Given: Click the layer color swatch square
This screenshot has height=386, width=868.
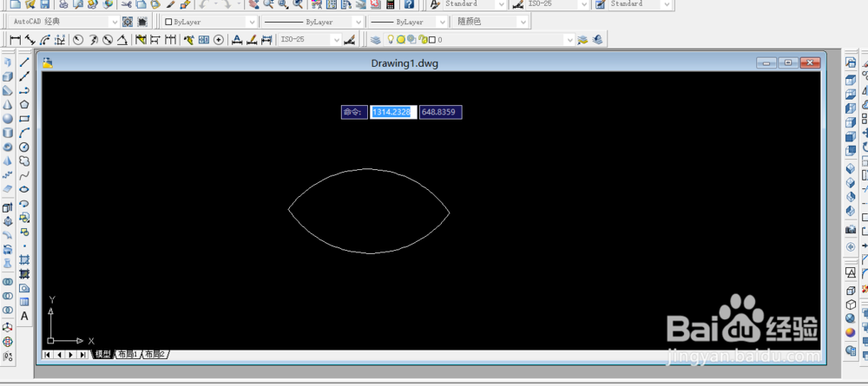Looking at the screenshot, I should [432, 40].
